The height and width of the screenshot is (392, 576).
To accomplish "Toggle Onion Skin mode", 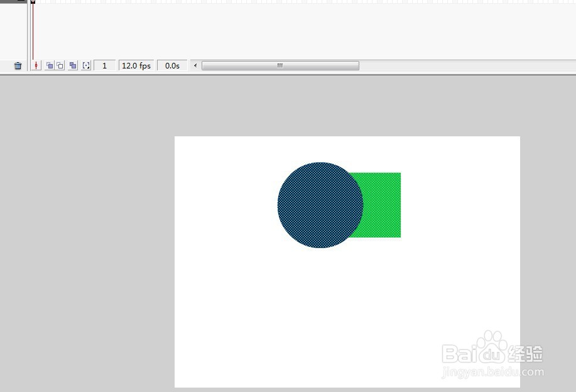I will (x=49, y=65).
